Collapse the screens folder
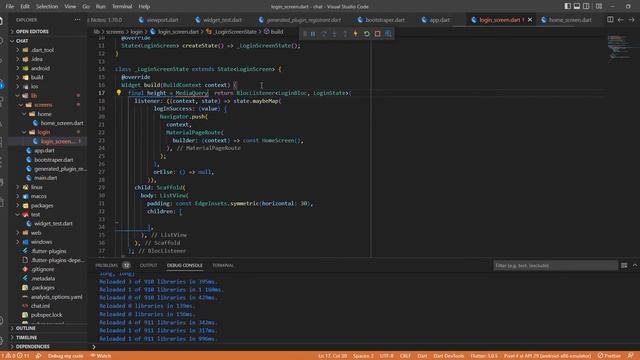This screenshot has height=360, width=640. [48, 105]
